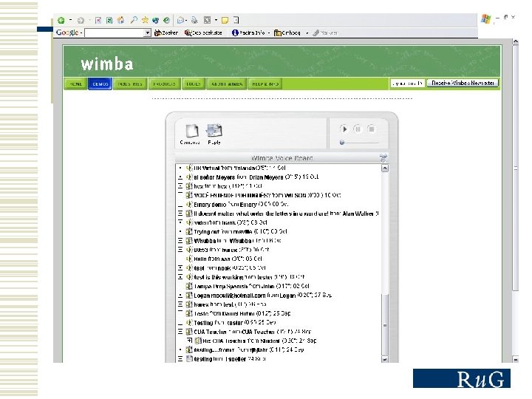
Task: Expand the 'It doesn't matter' message thread
Action: click(x=180, y=214)
